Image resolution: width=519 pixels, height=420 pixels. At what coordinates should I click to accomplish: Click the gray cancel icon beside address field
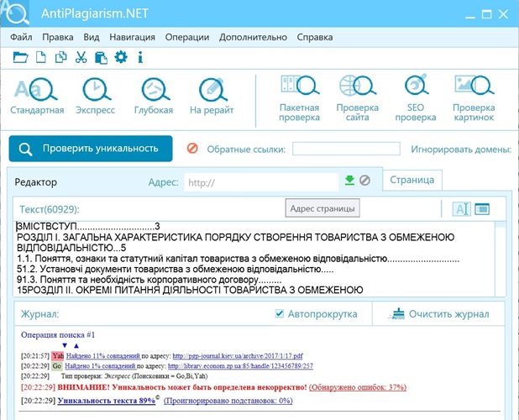[364, 181]
